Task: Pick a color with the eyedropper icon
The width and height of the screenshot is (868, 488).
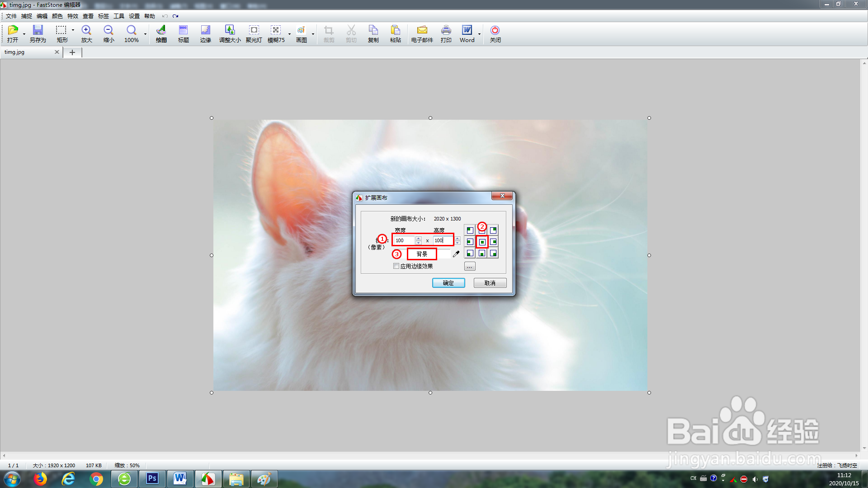Action: [456, 254]
